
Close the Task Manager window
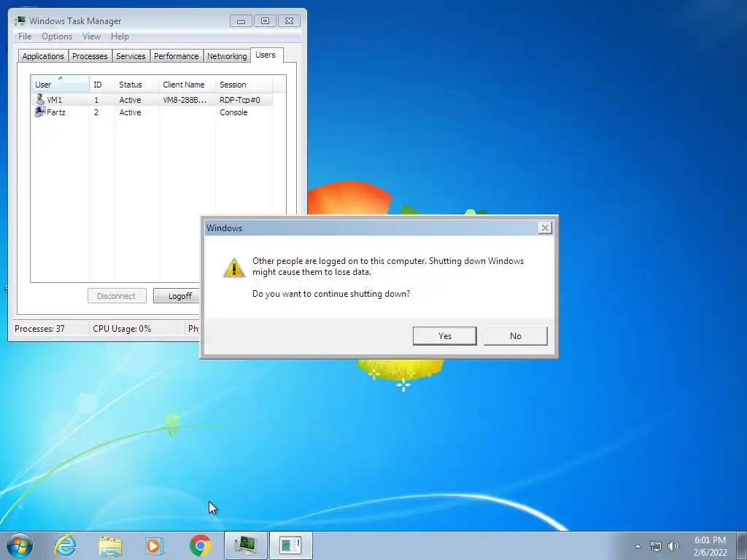click(x=289, y=21)
